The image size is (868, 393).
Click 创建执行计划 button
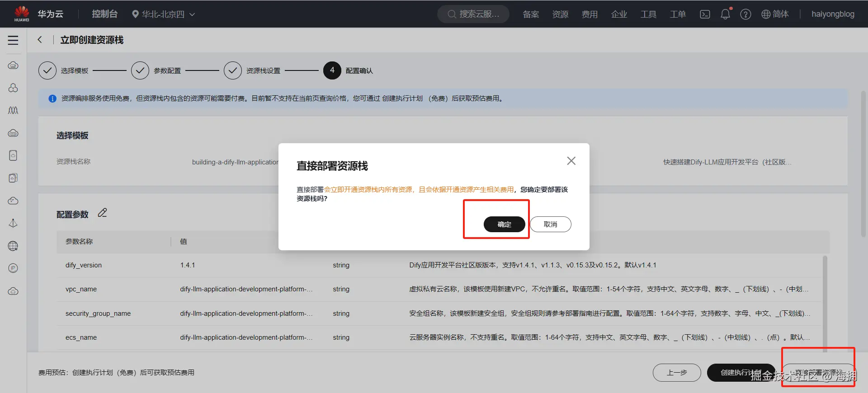coord(741,373)
